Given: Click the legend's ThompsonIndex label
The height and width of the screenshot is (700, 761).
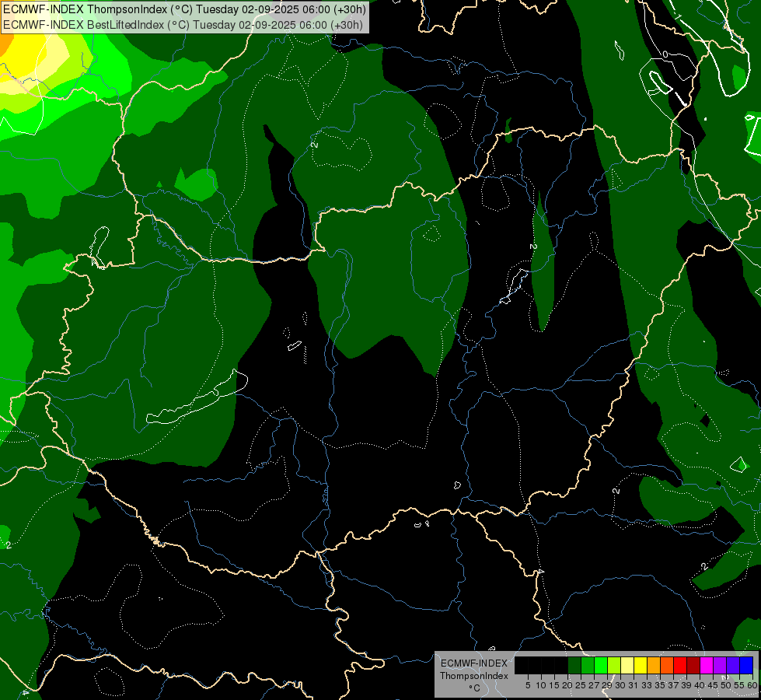Looking at the screenshot, I should 474,676.
